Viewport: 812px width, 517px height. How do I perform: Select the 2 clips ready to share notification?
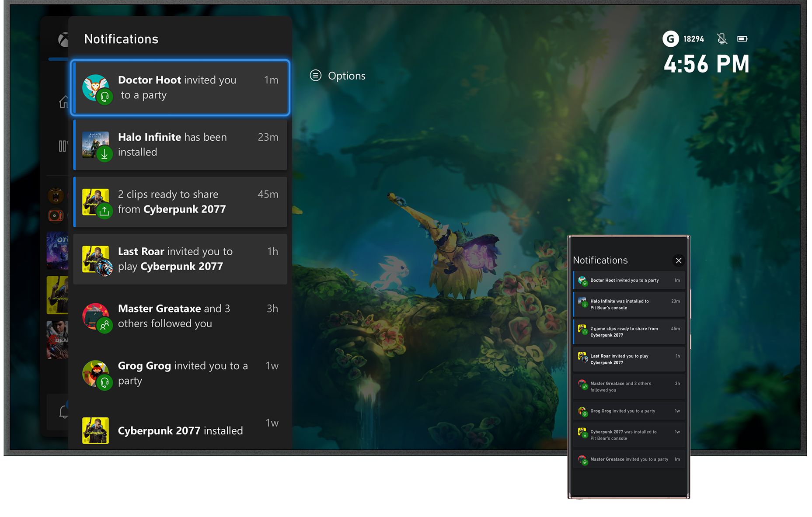pos(180,202)
